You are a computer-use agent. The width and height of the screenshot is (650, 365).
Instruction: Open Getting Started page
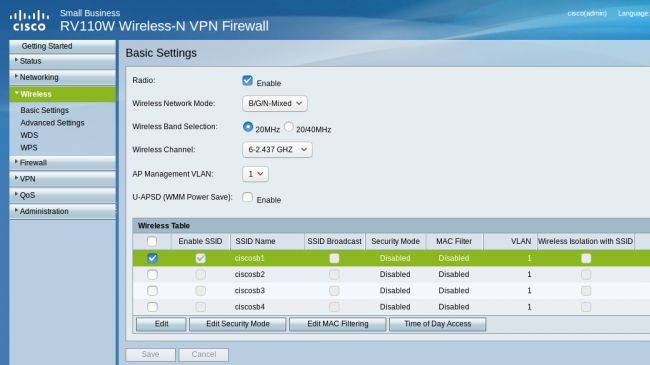pyautogui.click(x=63, y=46)
